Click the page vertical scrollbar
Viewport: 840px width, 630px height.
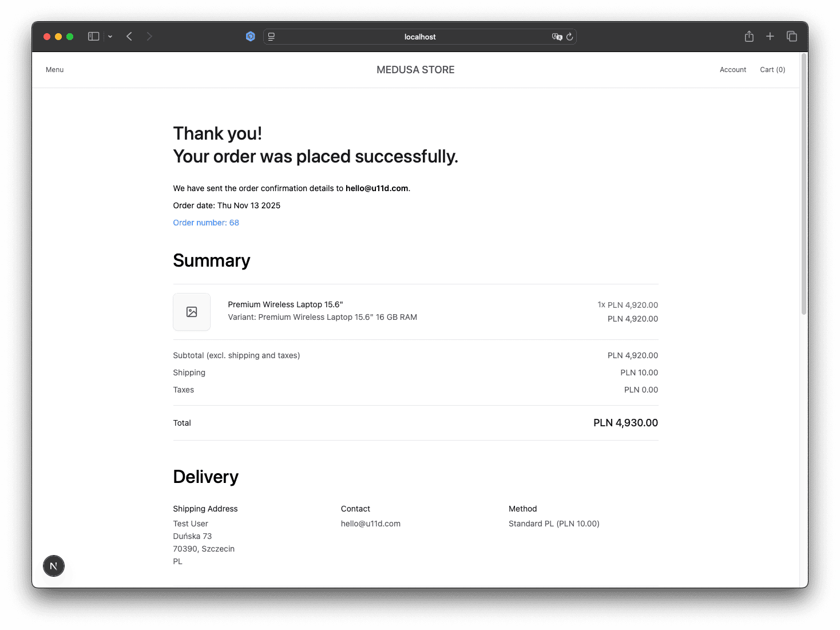pos(803,183)
